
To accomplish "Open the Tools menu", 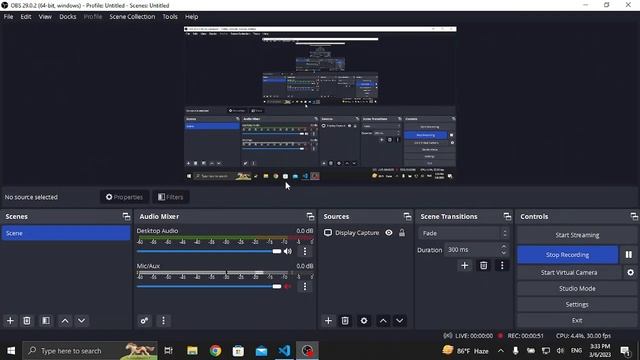I will click(x=170, y=17).
